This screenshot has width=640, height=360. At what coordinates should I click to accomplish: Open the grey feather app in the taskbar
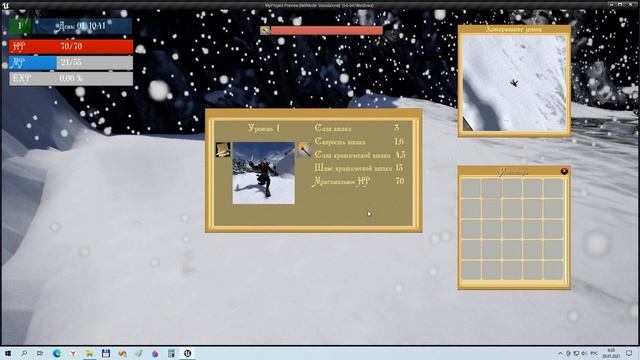138,353
